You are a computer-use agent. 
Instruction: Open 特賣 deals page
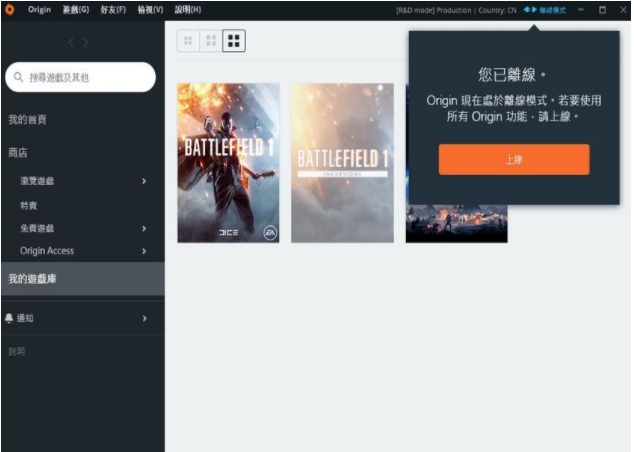coord(29,205)
